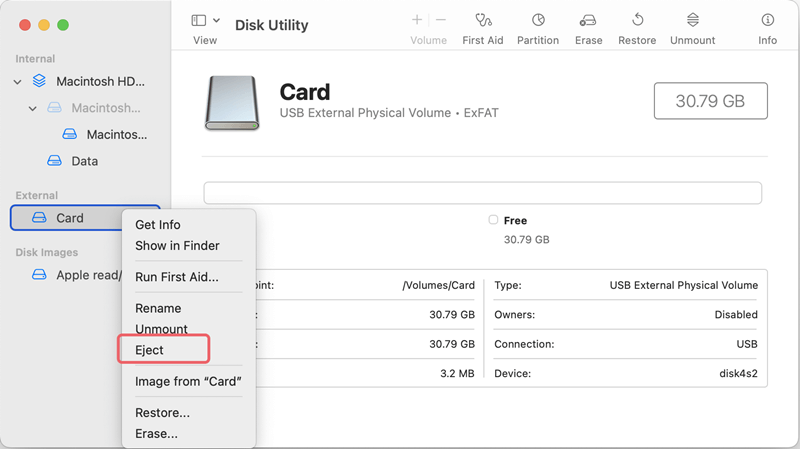
Task: Choose Unmount in context menu
Action: pos(161,329)
